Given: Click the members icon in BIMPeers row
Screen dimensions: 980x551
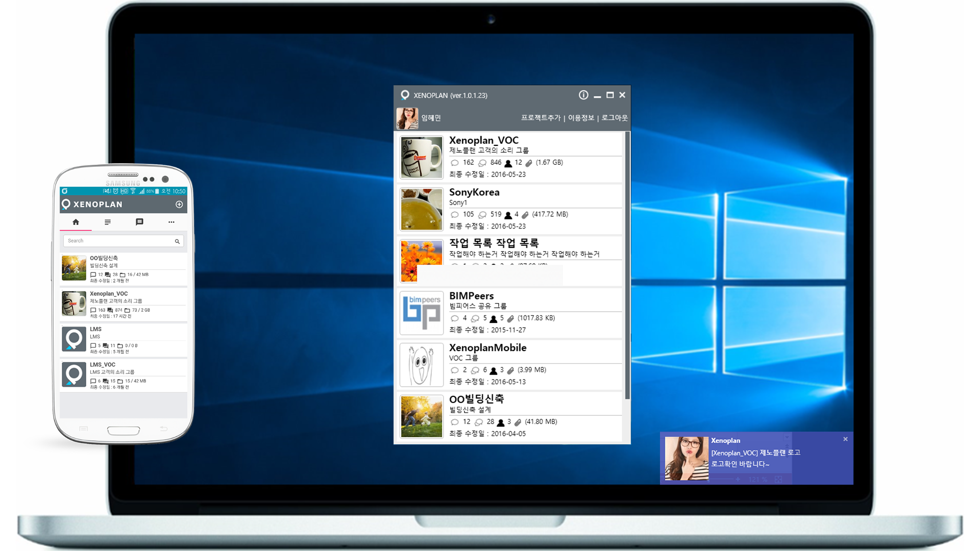Looking at the screenshot, I should (x=493, y=319).
